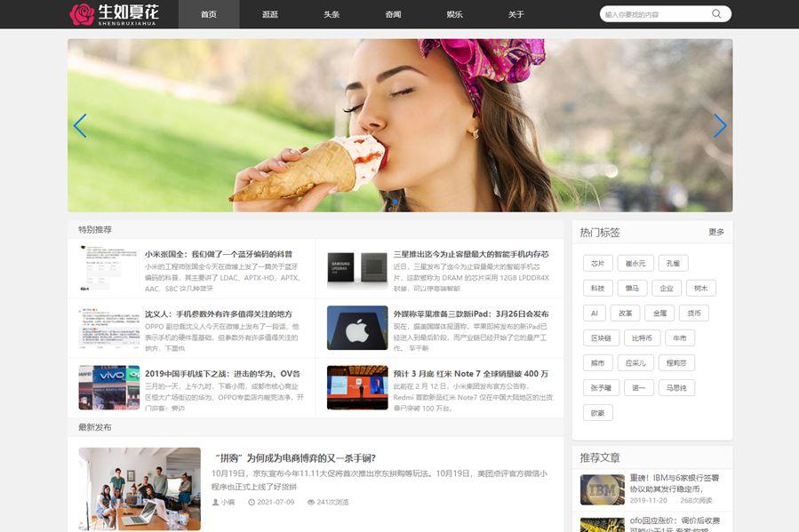Open the "拼购" e-commerce article title

click(295, 458)
